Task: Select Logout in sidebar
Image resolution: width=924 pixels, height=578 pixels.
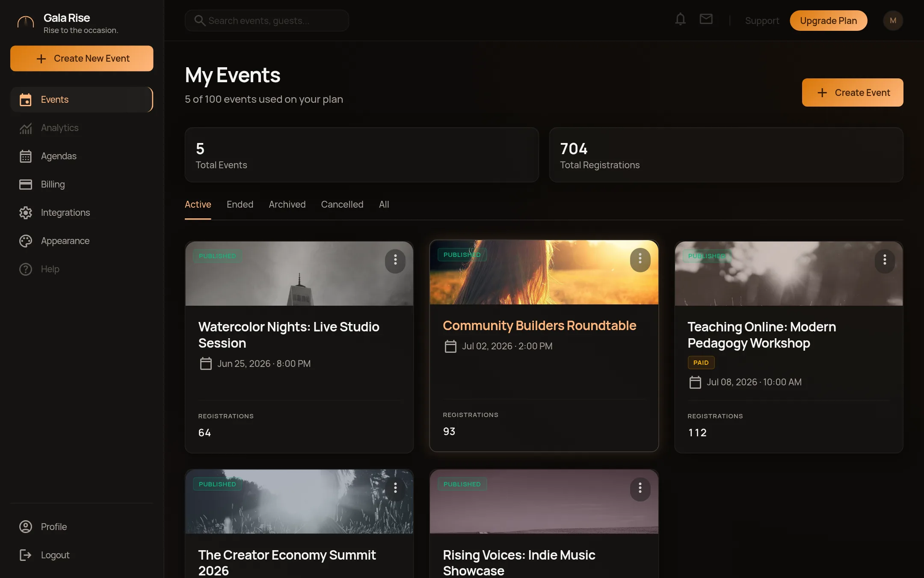Action: 82,555
